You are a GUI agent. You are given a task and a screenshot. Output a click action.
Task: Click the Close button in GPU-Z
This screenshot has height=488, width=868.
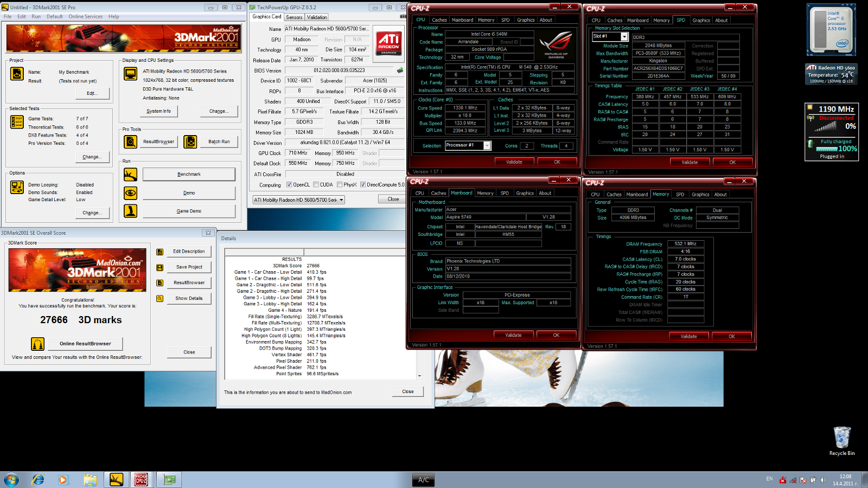pyautogui.click(x=393, y=199)
